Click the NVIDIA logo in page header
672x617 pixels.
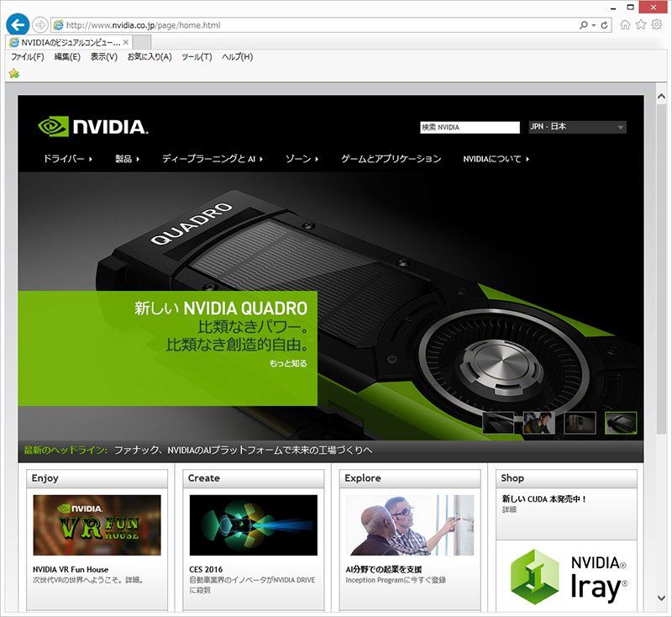click(x=93, y=126)
